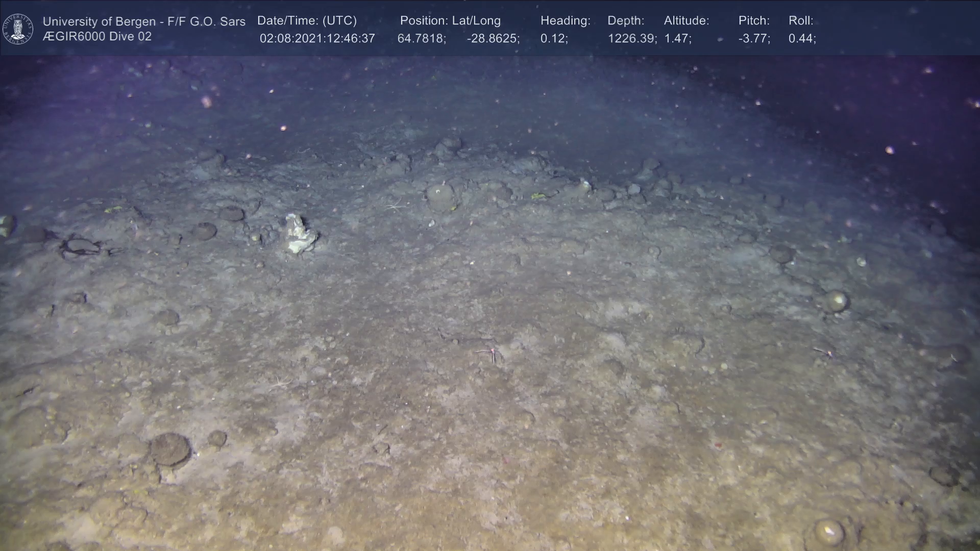Click the Heading label
980x551 pixels.
(565, 21)
